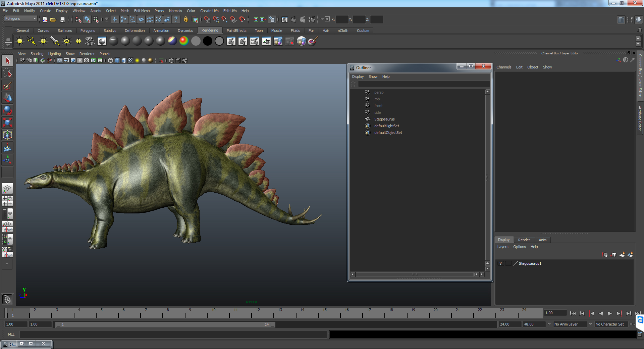
Task: Expand the shelf tab options arrow
Action: click(x=8, y=45)
